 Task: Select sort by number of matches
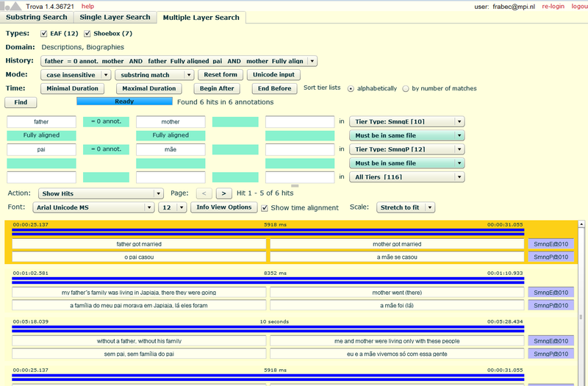pyautogui.click(x=406, y=89)
